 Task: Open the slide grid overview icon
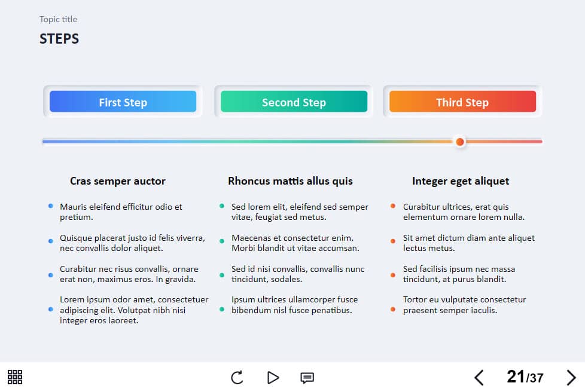(15, 377)
